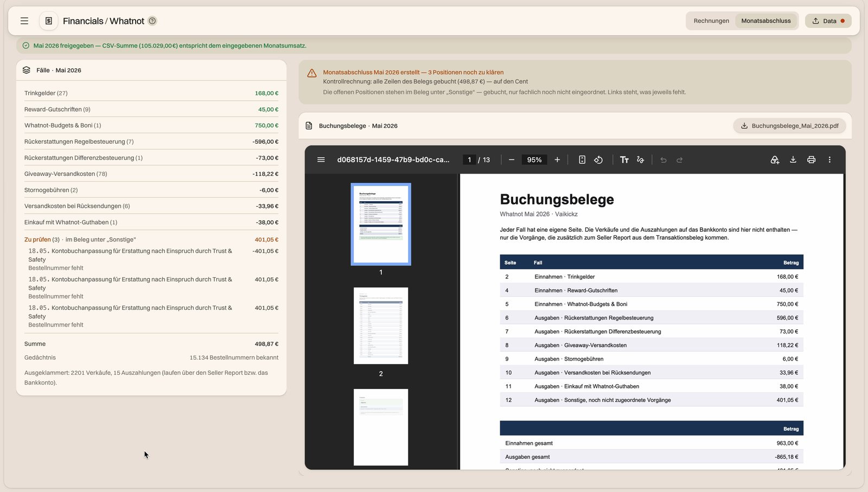This screenshot has width=868, height=492.
Task: Click the 18.05. entry with -401,05 €
Action: tap(154, 259)
